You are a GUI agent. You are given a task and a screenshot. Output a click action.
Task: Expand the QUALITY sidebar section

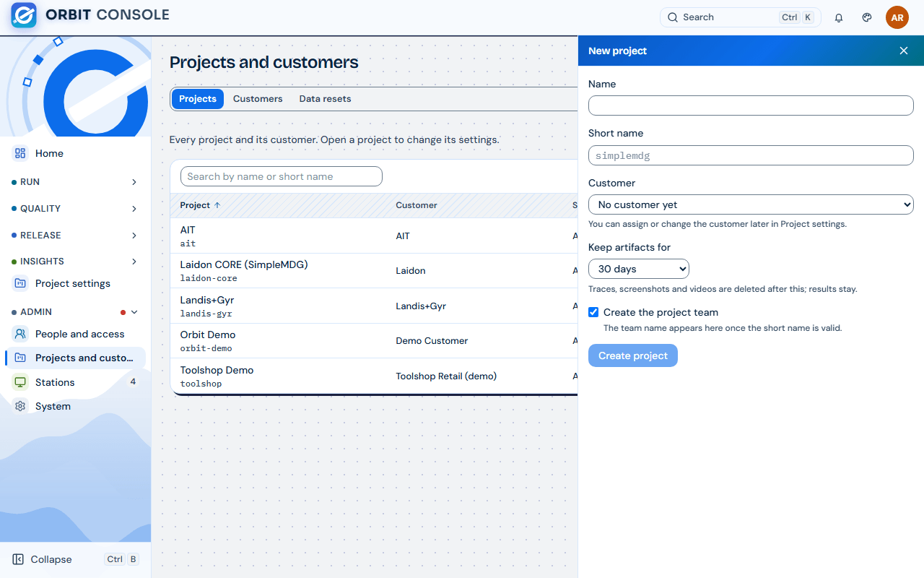75,209
